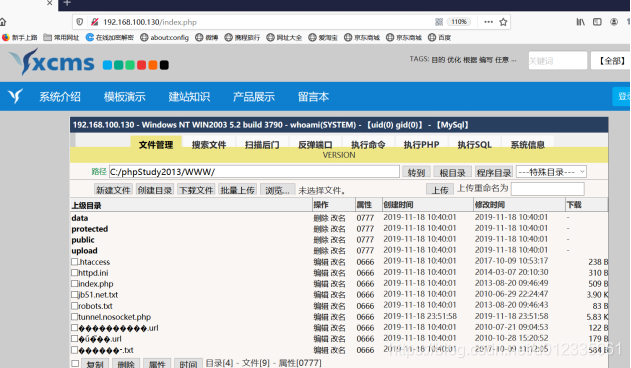Click the 新建文件 button
The height and width of the screenshot is (368, 631).
(x=113, y=190)
